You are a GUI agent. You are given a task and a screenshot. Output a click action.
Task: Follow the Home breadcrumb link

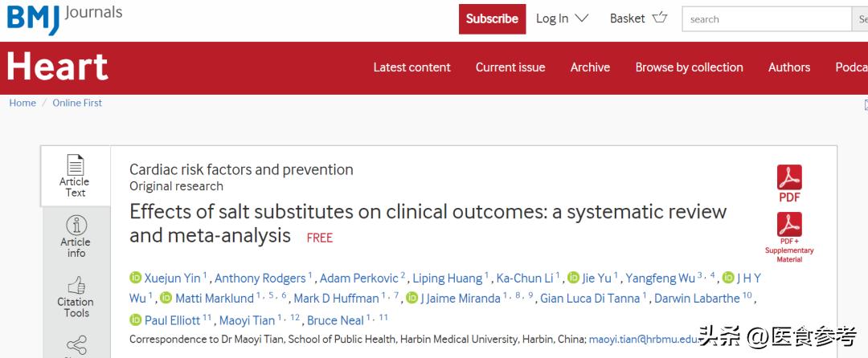[23, 103]
